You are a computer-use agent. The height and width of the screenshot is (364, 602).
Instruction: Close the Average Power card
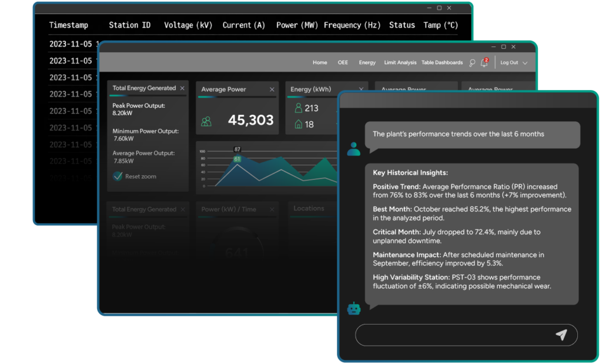point(272,89)
